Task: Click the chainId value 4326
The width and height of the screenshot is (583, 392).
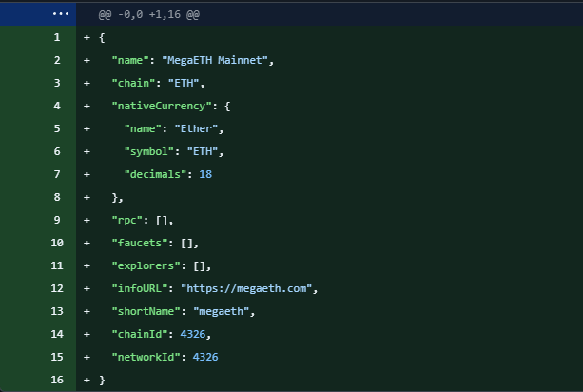Action: click(193, 334)
